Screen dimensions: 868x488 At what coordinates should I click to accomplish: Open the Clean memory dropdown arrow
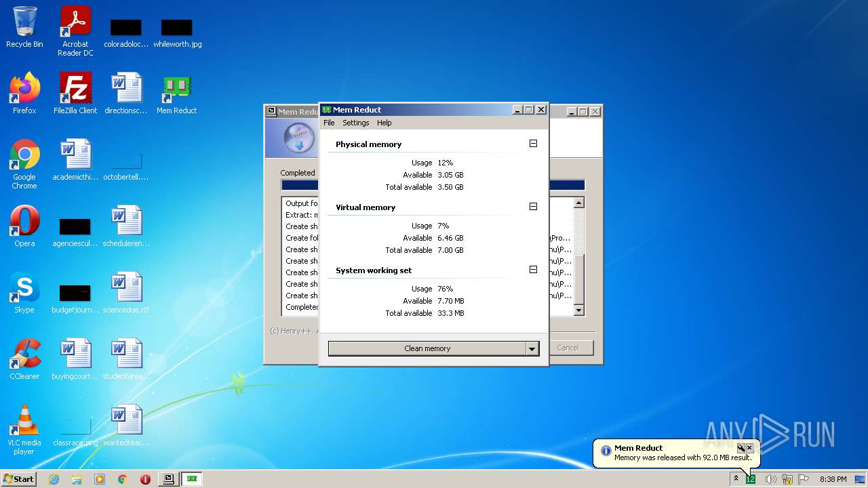(x=532, y=348)
